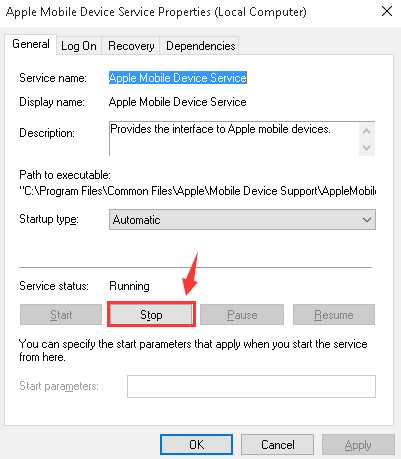Cancel the properties dialog
Image resolution: width=401 pixels, height=459 pixels.
[277, 445]
